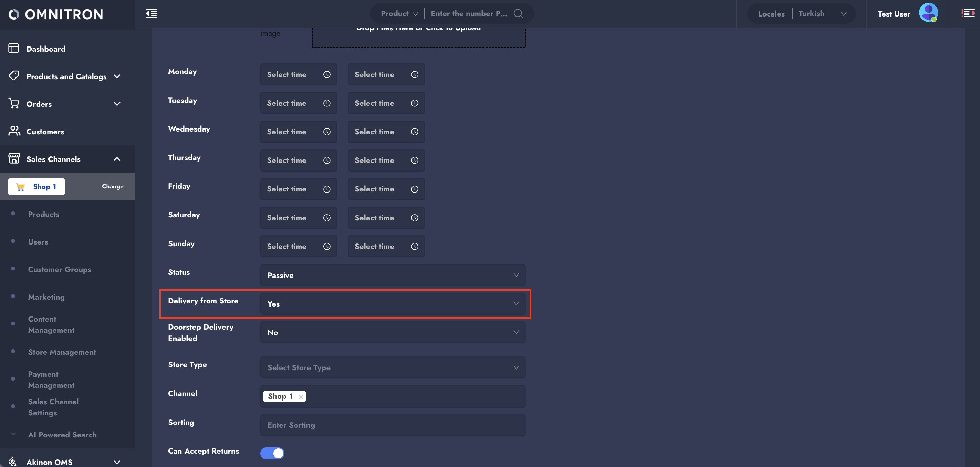Click the OMNITRON logo
Screen dimensions: 980x467
coord(56,14)
